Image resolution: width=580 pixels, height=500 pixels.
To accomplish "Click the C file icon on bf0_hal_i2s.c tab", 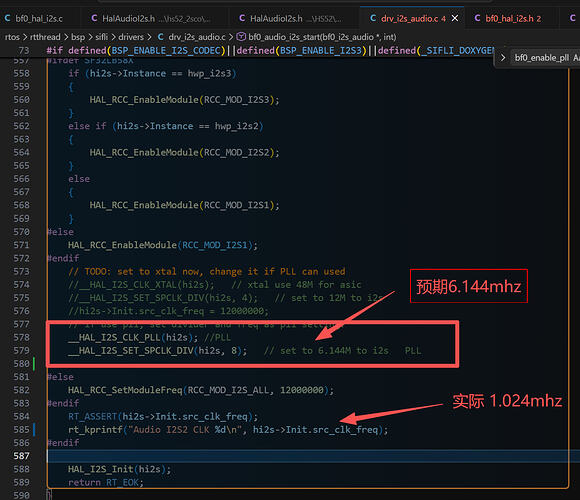I will [x=7, y=18].
